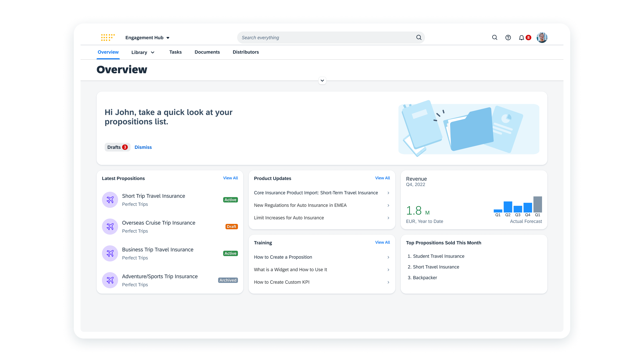This screenshot has width=644, height=362.
Task: Open the Engagement Hub product switcher dropdown
Action: (147, 38)
